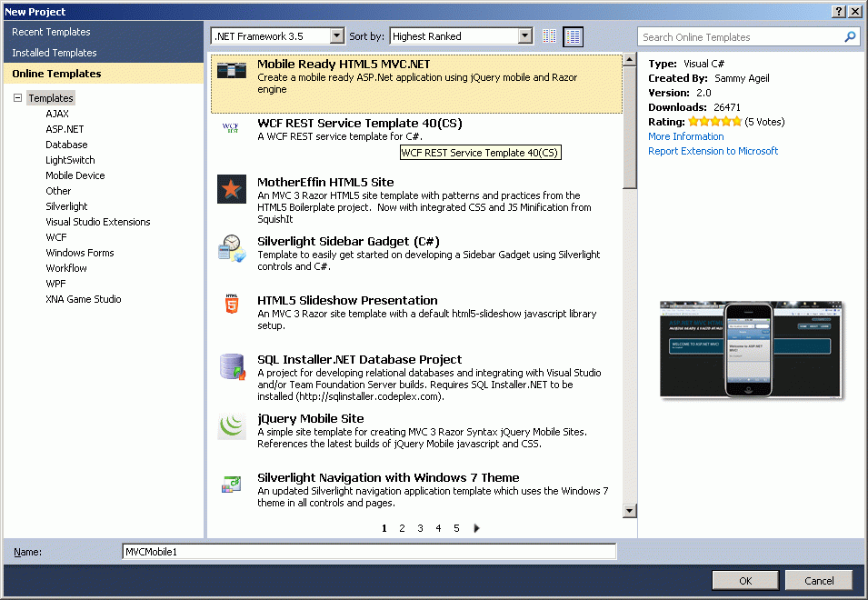Click the HTML5 Slideshow Presentation shield icon
This screenshot has height=600, width=868.
[232, 304]
